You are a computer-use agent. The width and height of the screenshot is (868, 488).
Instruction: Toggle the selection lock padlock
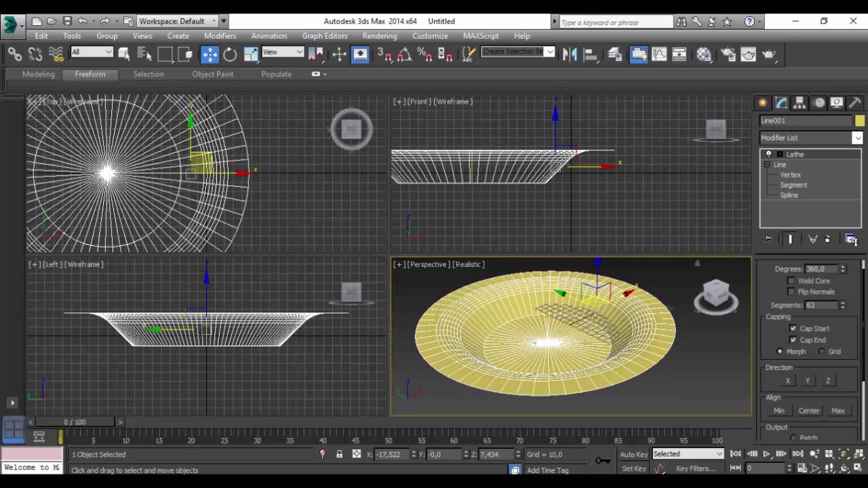[339, 454]
